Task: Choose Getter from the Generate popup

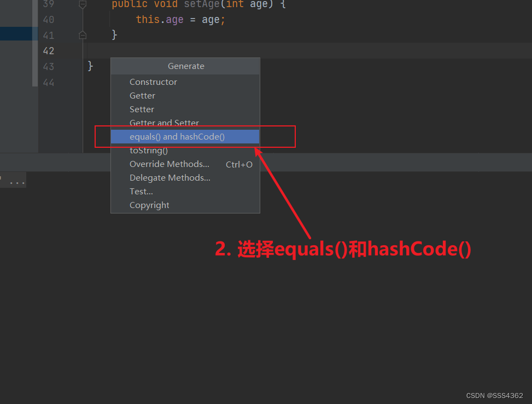Action: (x=185, y=95)
